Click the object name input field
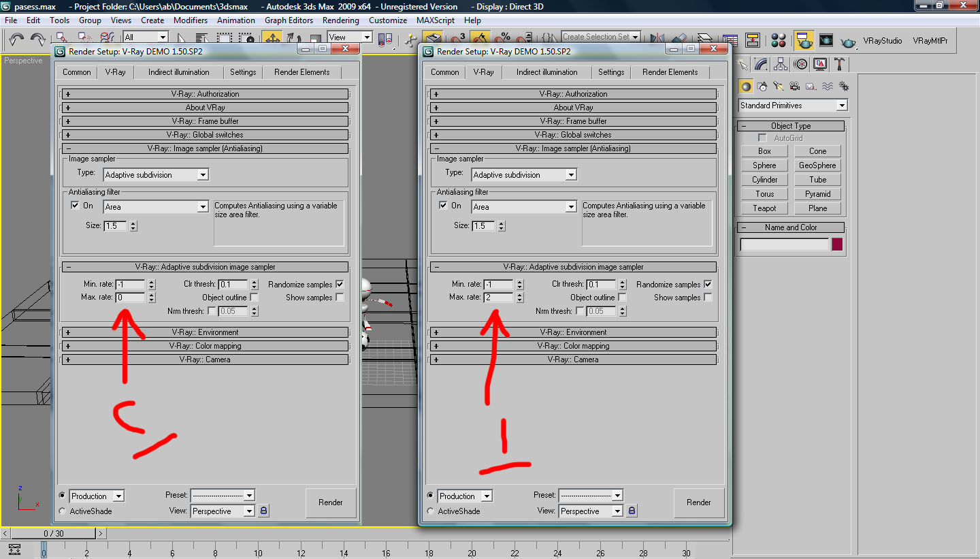Screen dimensions: 980x559 784,244
